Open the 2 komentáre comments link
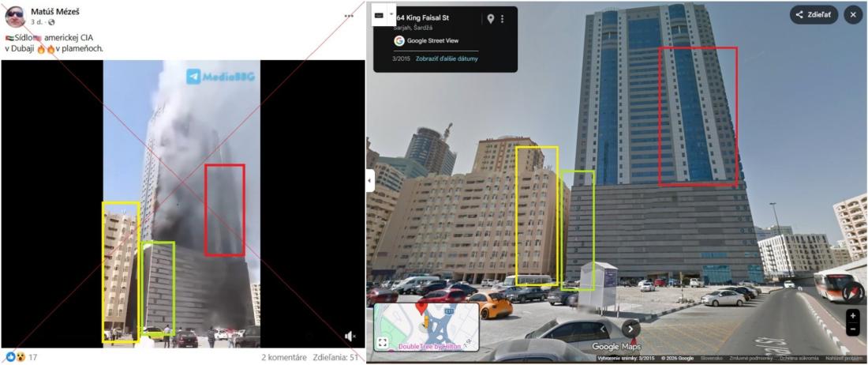Viewport: 868px width, 365px height. coord(284,357)
